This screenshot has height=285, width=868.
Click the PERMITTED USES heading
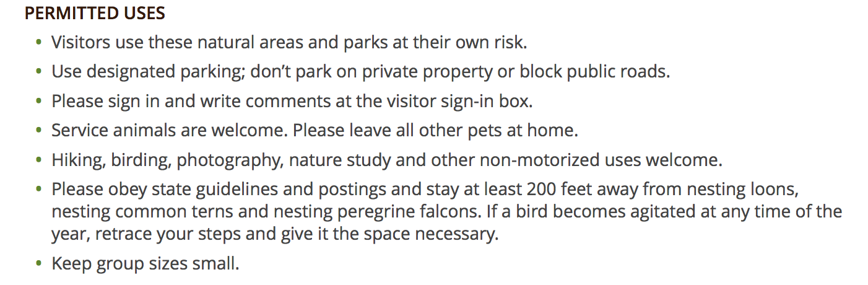click(95, 13)
